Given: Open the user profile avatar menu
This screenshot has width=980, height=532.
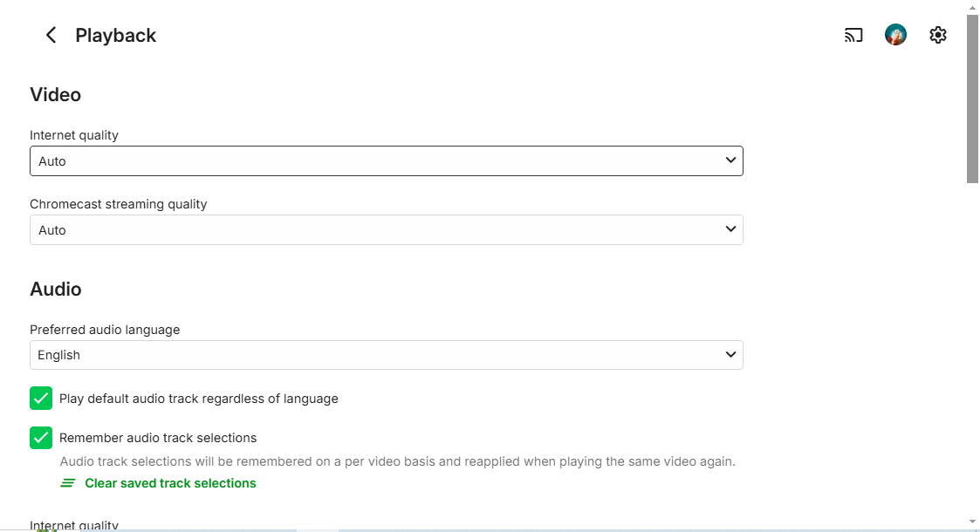Looking at the screenshot, I should (x=895, y=35).
